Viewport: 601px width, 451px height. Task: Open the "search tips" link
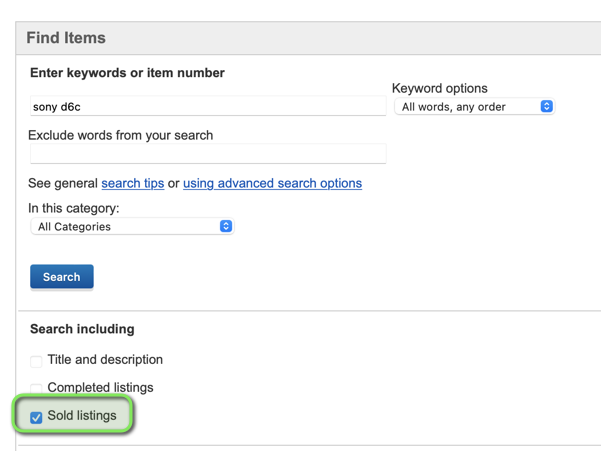132,184
